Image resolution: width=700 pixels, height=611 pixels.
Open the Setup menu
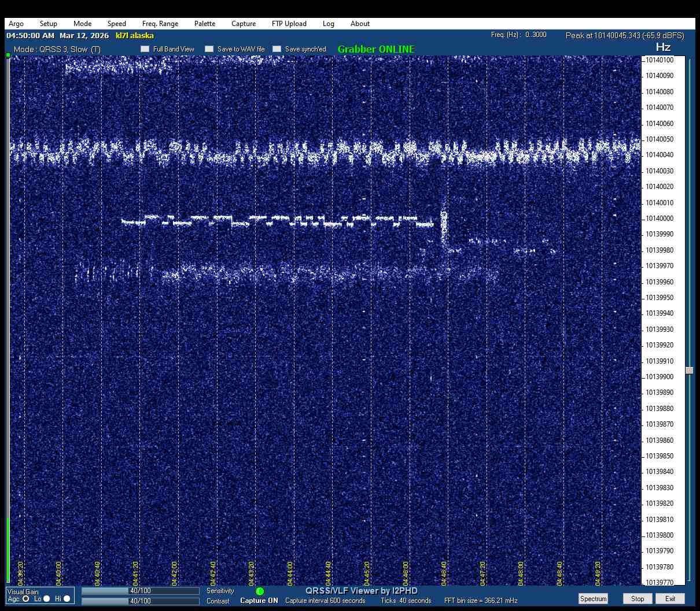49,24
